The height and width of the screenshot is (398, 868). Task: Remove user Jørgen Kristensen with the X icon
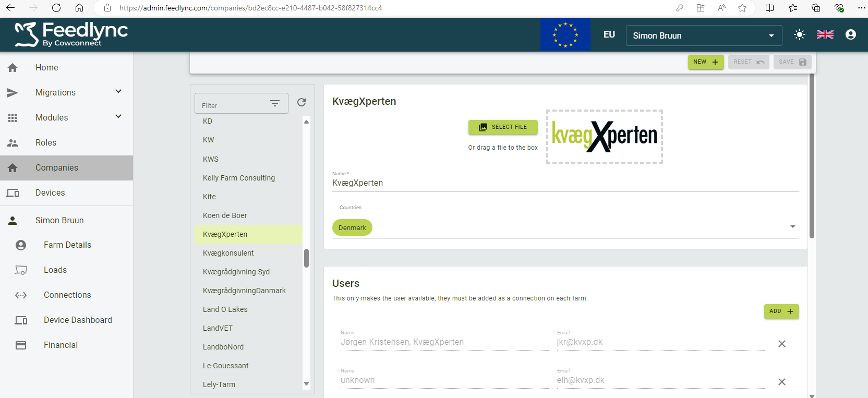[x=782, y=344]
